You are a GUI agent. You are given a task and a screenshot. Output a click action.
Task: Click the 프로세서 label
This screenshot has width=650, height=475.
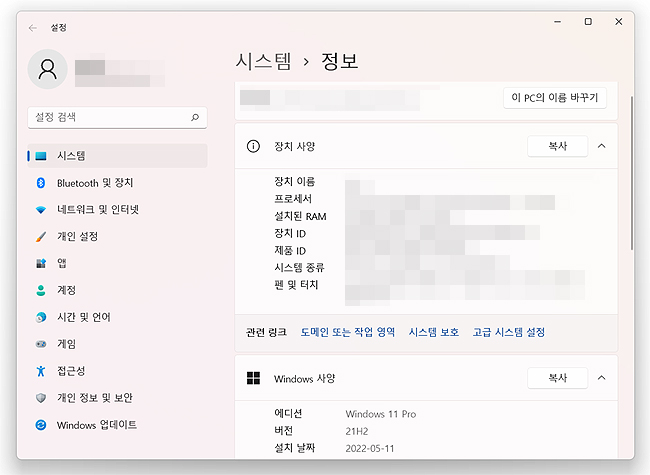(x=293, y=199)
